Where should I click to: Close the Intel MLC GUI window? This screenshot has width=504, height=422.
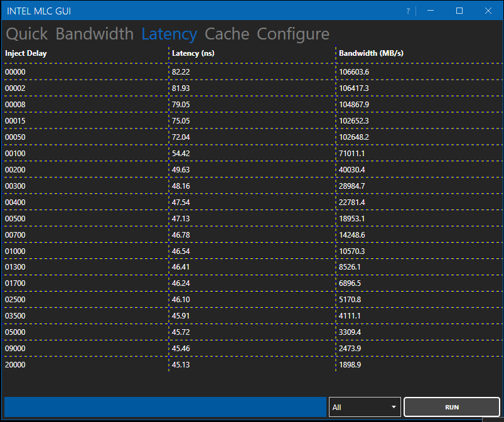tap(488, 11)
